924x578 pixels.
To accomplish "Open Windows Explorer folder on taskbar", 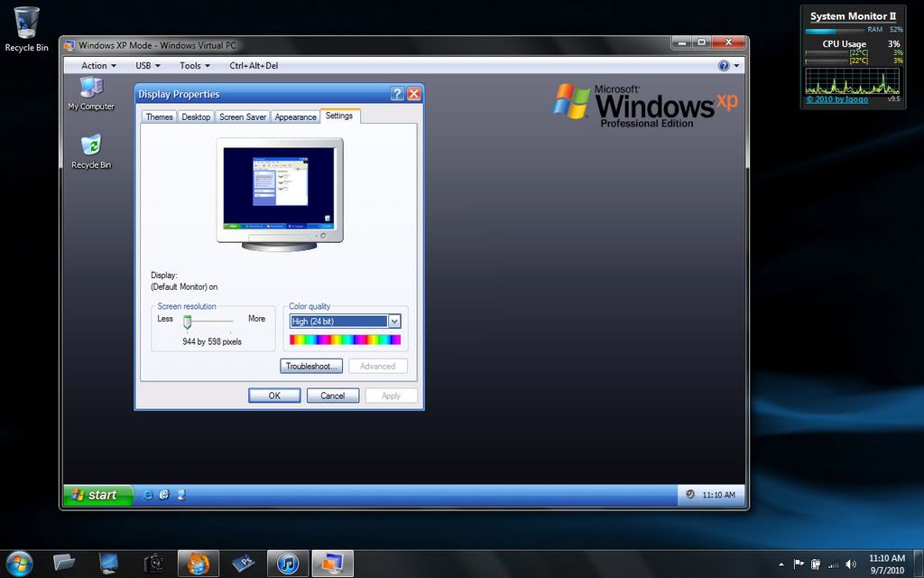I will coord(64,564).
